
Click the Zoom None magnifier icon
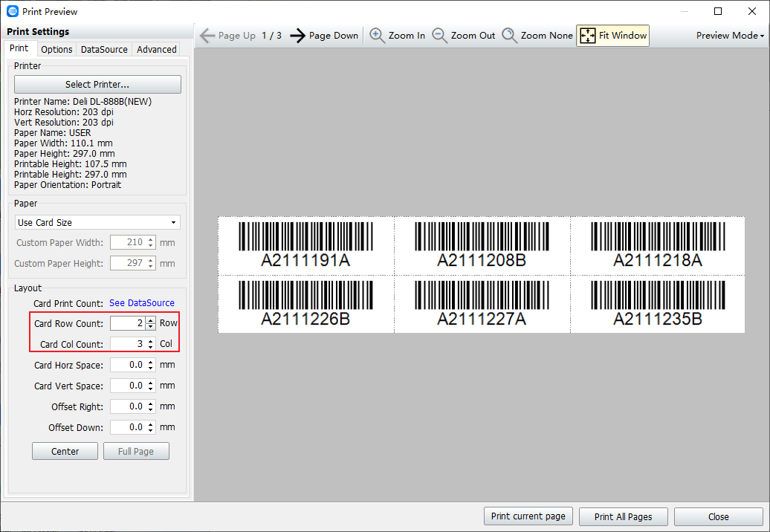coord(509,36)
